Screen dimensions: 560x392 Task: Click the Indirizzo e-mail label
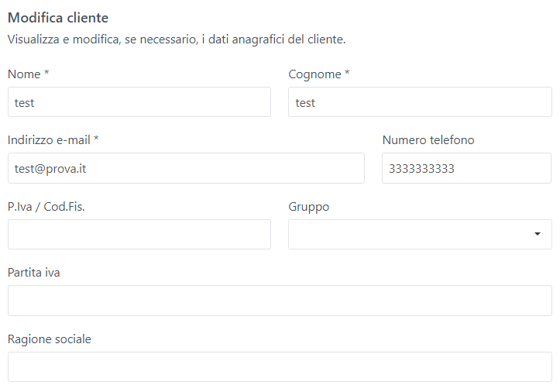(50, 140)
